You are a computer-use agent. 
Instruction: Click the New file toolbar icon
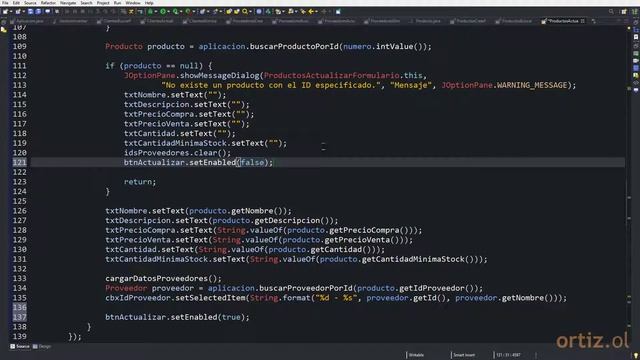point(5,11)
